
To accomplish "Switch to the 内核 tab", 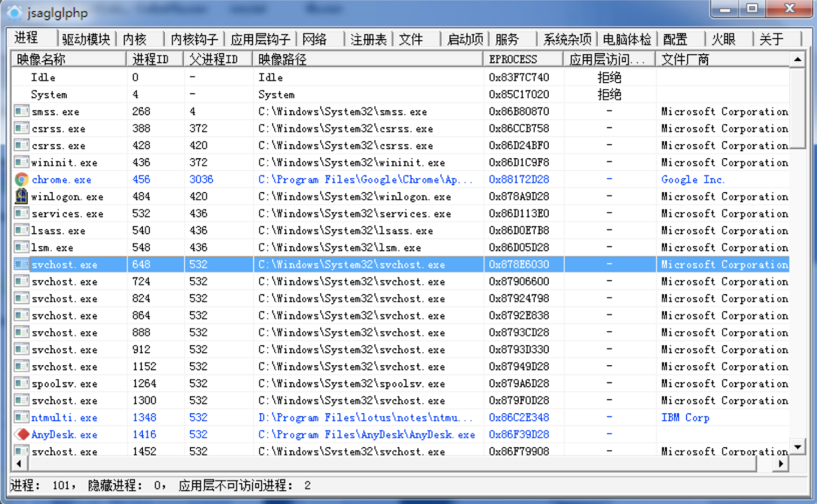I will [135, 39].
